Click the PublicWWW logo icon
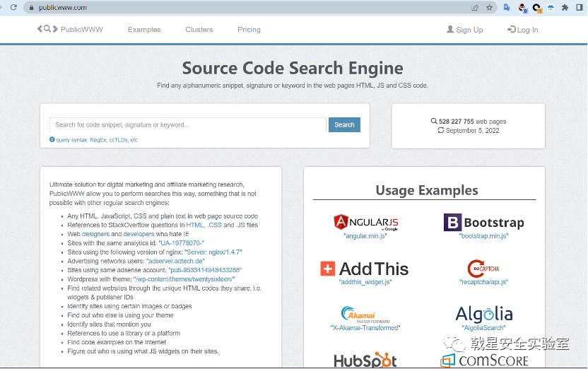 (47, 29)
